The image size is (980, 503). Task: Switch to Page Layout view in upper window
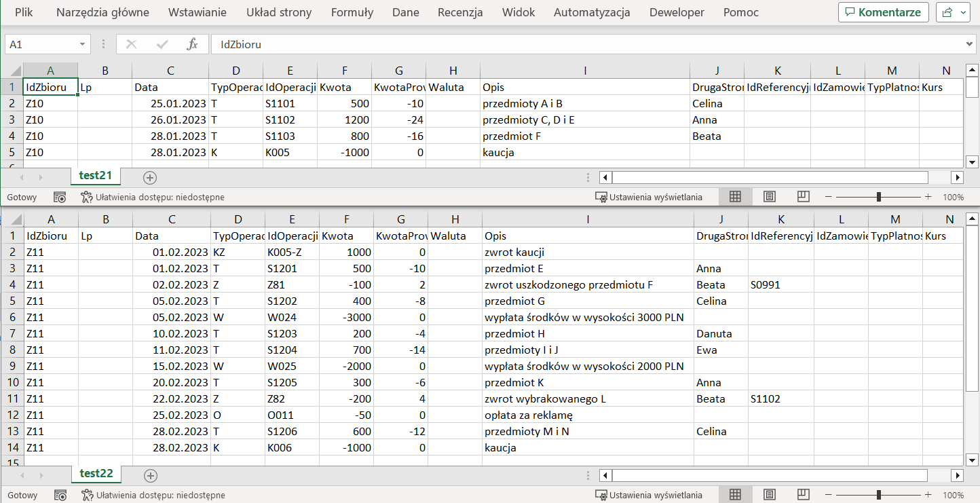tap(769, 197)
